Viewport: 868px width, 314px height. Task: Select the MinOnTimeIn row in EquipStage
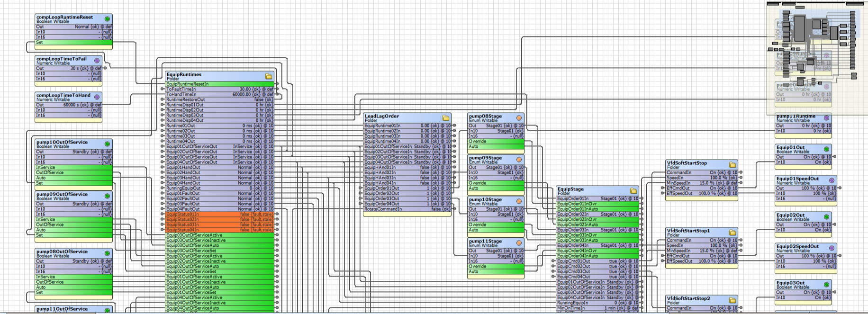tap(598, 308)
